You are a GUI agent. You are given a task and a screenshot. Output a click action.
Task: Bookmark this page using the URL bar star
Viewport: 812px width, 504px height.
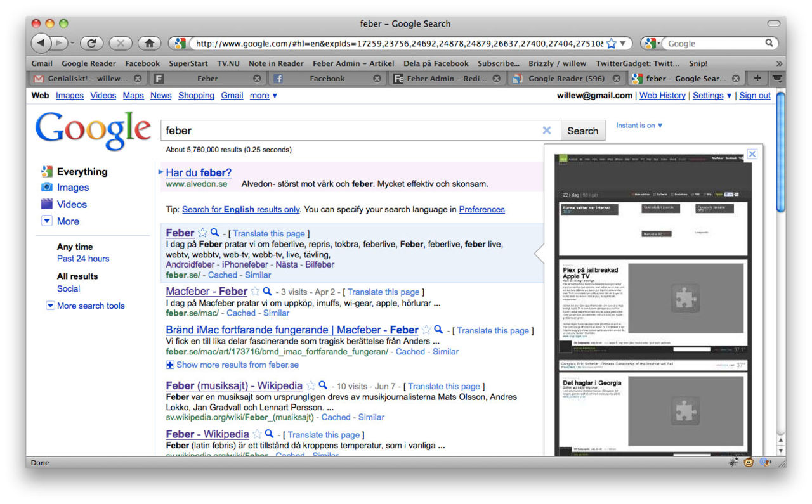[611, 44]
